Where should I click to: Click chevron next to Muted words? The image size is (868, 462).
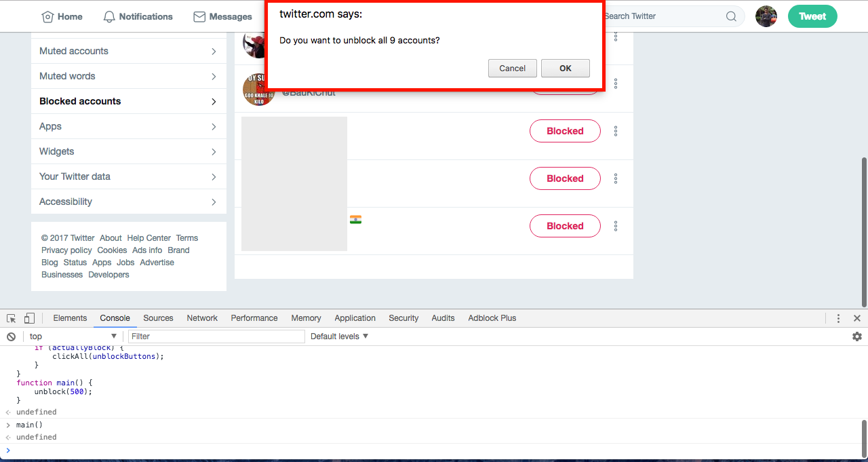click(214, 77)
